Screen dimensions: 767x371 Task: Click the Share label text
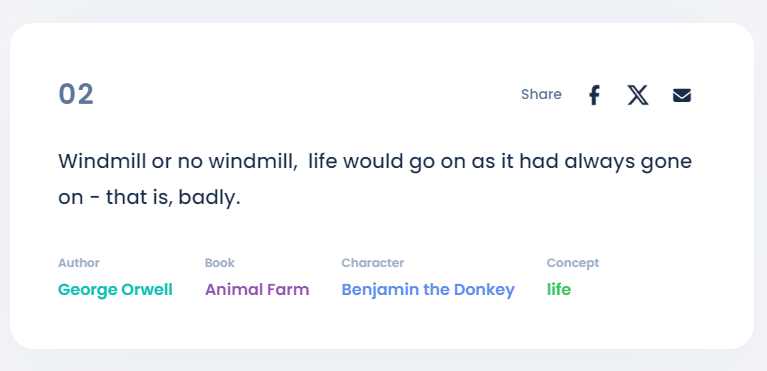tap(541, 94)
